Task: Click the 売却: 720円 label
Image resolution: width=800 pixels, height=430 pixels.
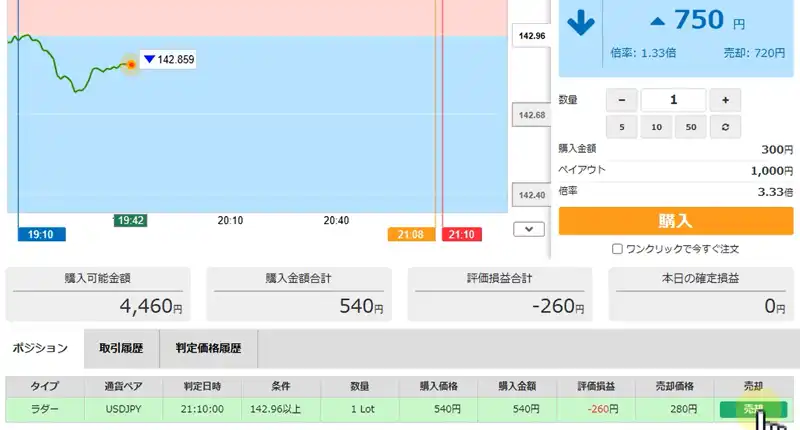Action: (754, 53)
